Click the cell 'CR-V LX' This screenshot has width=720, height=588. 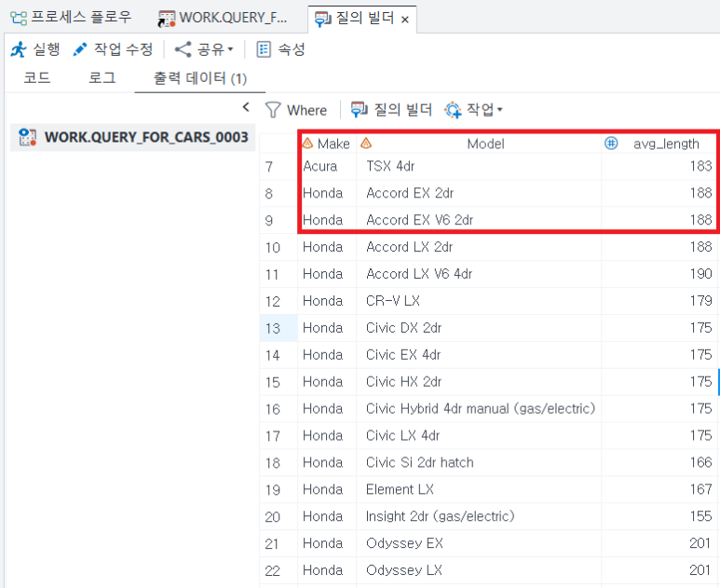[479, 301]
